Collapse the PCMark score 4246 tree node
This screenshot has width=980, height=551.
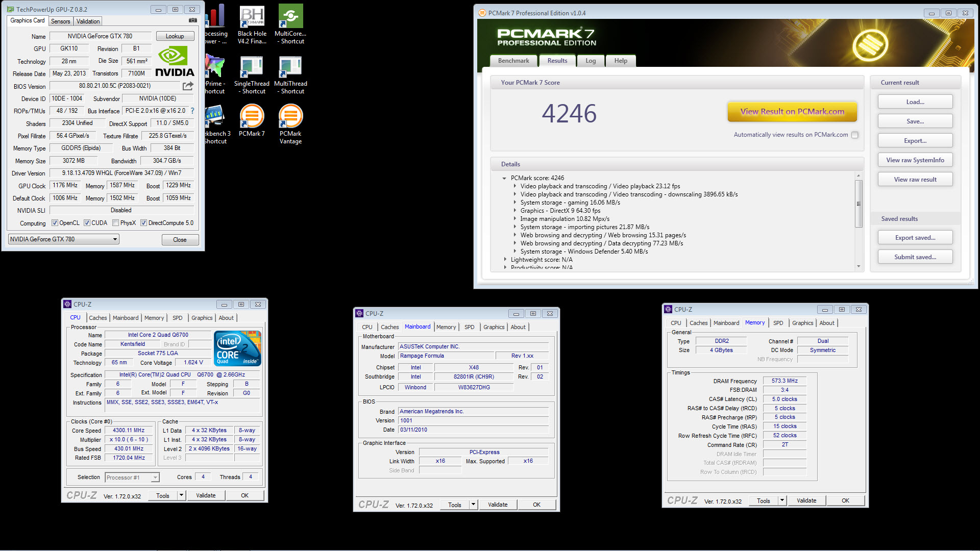pyautogui.click(x=504, y=179)
